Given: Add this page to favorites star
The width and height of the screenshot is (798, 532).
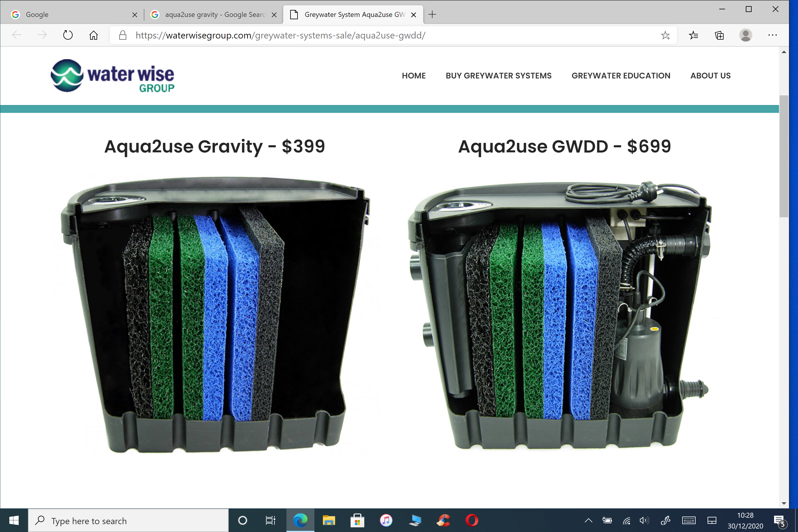Looking at the screenshot, I should coord(665,35).
